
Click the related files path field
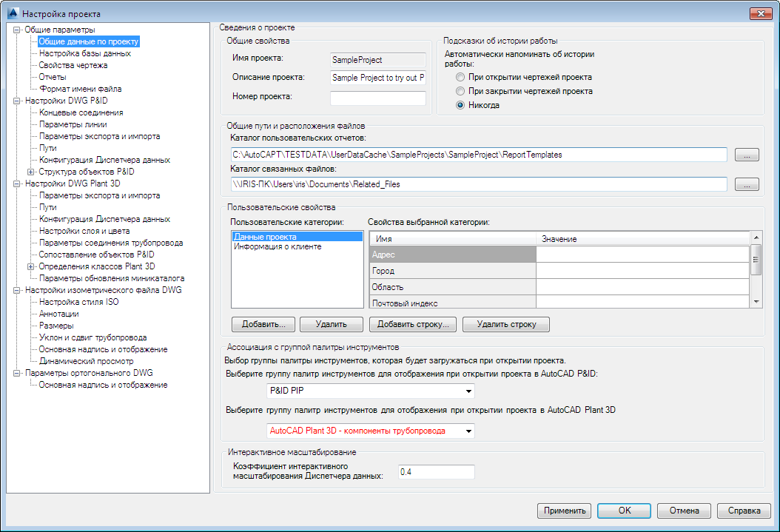coord(479,184)
